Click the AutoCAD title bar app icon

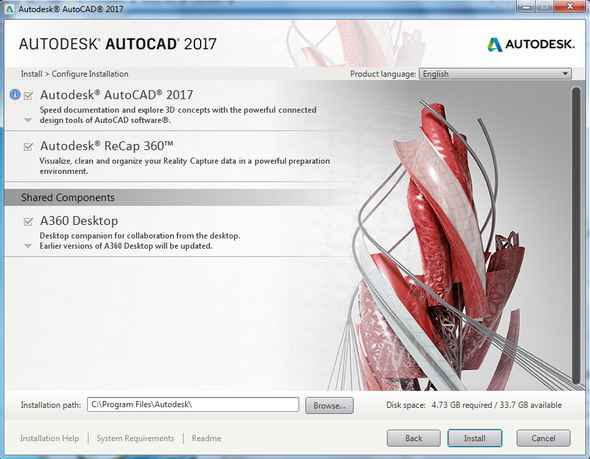tap(9, 8)
